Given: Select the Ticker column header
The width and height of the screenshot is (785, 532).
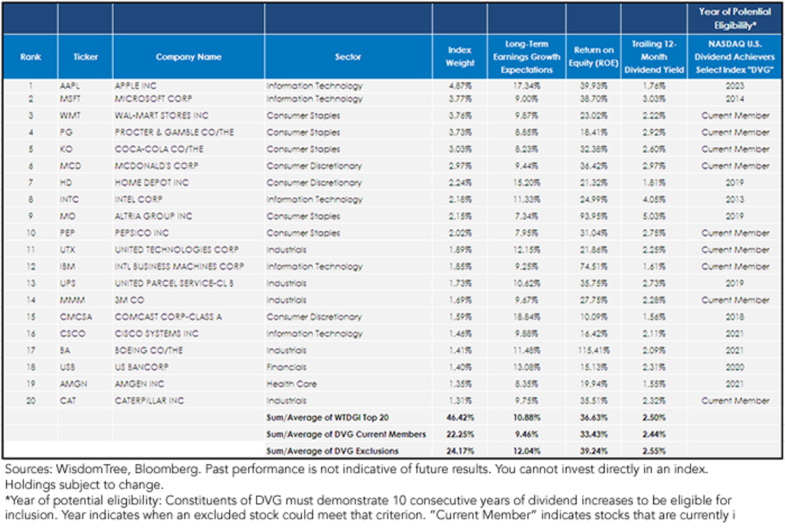Looking at the screenshot, I should click(85, 57).
